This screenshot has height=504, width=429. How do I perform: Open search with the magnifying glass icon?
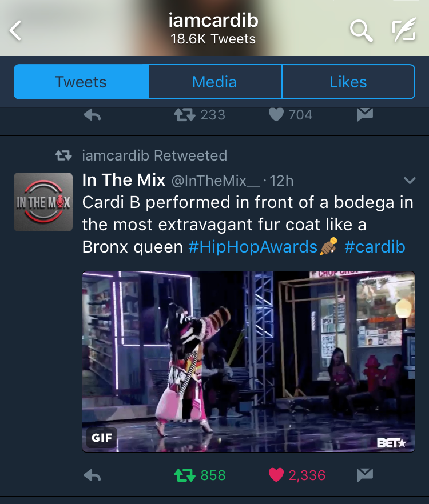click(361, 30)
